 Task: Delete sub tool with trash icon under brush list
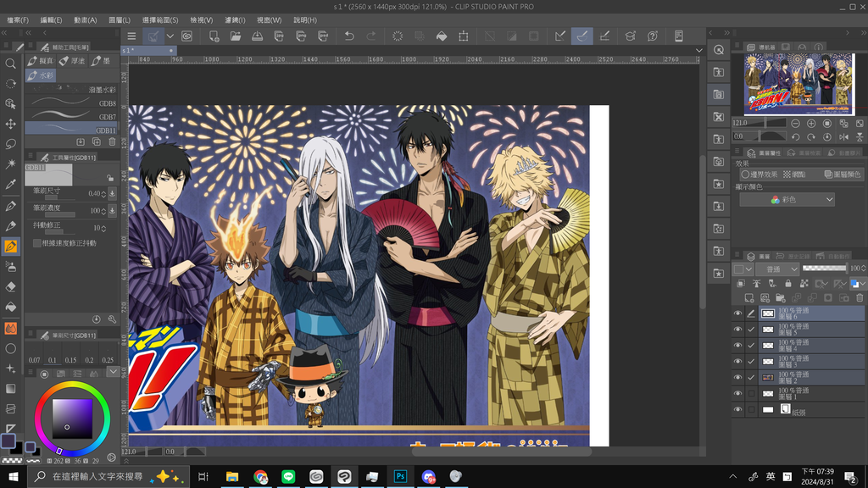click(112, 142)
